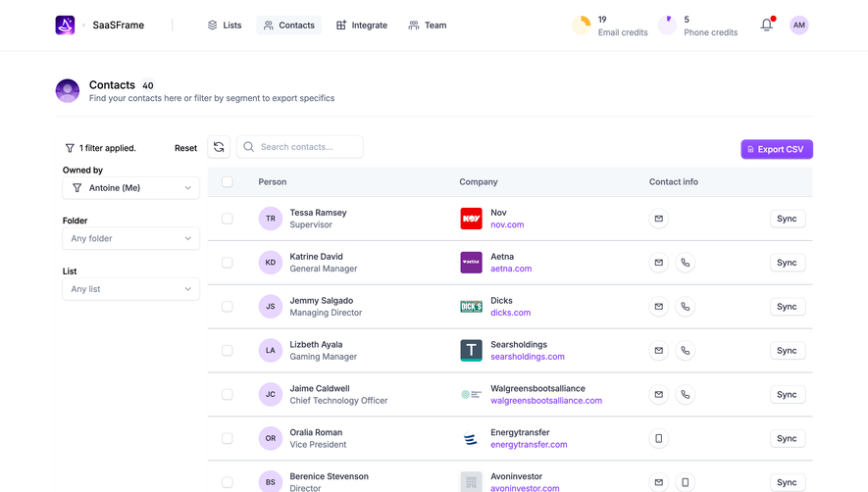Viewport: 868px width, 492px height.
Task: Open the notifications bell
Action: coord(767,25)
